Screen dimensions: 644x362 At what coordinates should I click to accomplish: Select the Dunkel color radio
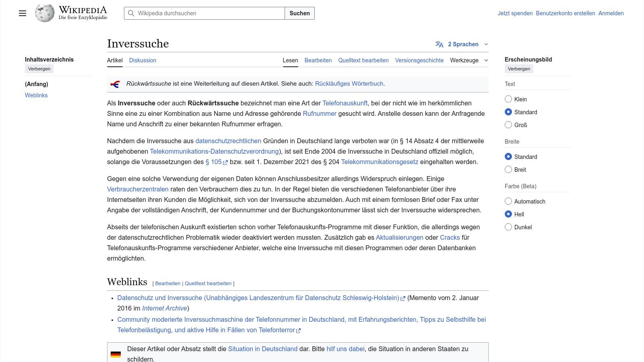pos(508,227)
